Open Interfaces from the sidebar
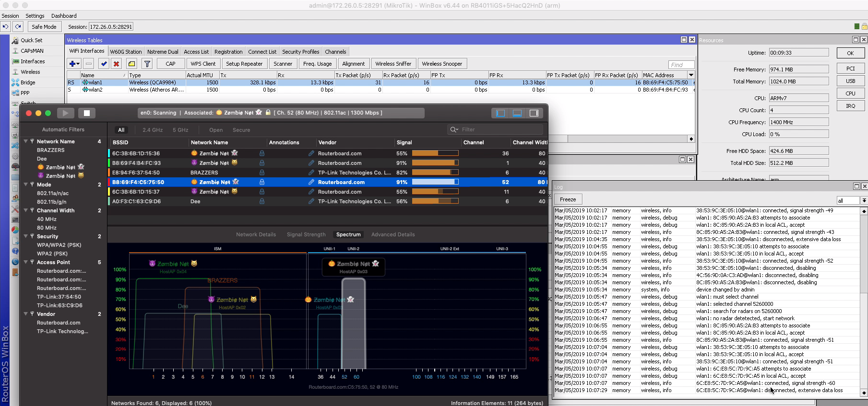This screenshot has height=406, width=868. [x=32, y=61]
